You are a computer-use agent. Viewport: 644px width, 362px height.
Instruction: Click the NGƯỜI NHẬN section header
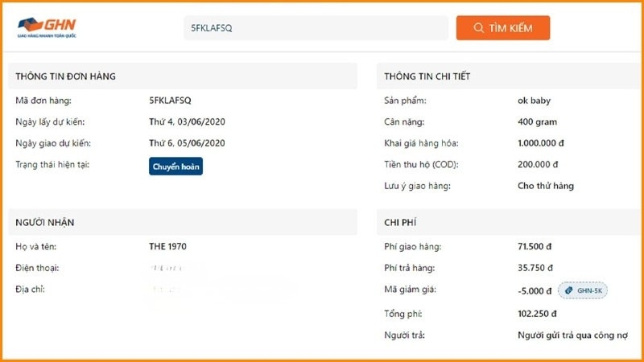pos(45,223)
